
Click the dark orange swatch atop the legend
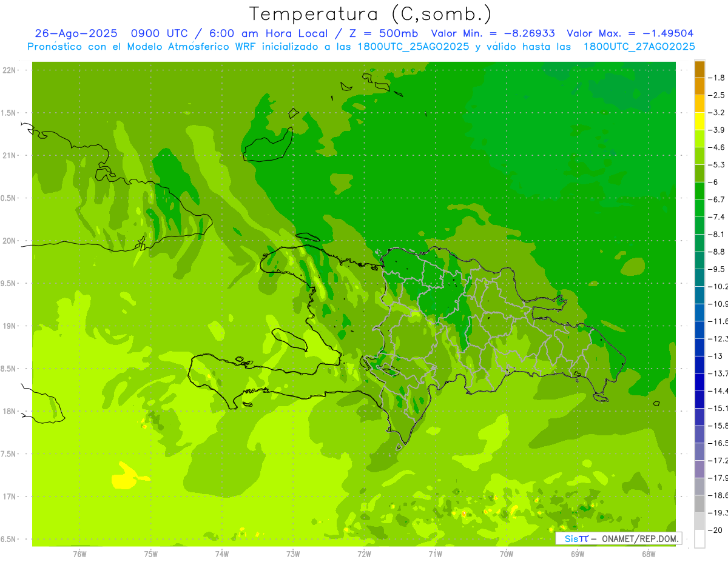click(699, 69)
